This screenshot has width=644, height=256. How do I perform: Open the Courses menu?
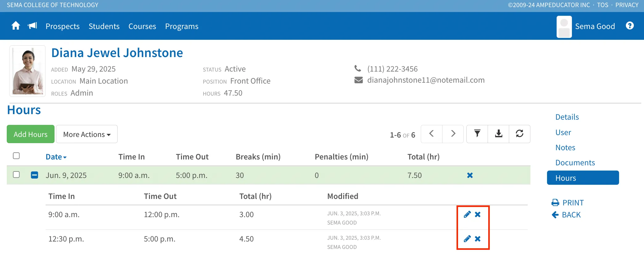[x=142, y=26]
